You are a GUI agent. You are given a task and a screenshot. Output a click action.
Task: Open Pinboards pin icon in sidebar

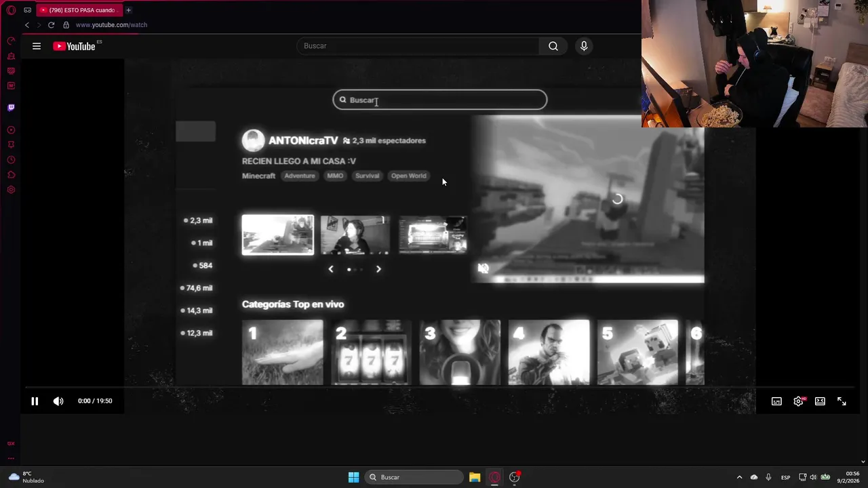point(11,145)
